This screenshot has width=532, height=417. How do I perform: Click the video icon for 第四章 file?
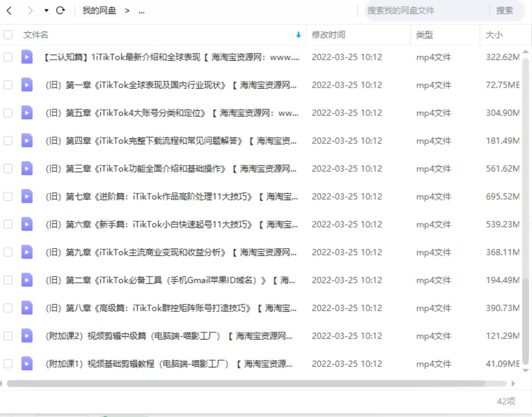tap(27, 140)
